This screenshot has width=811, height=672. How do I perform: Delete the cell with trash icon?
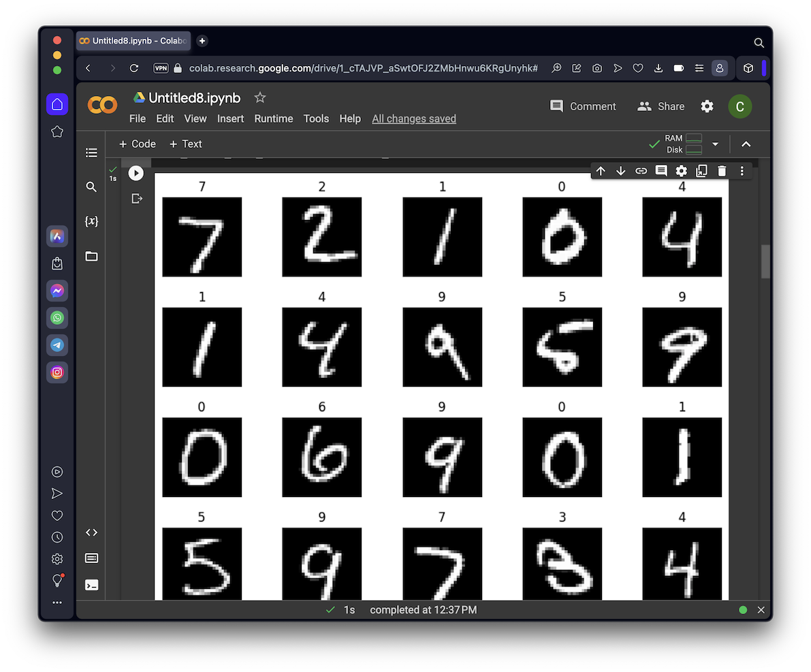point(722,171)
